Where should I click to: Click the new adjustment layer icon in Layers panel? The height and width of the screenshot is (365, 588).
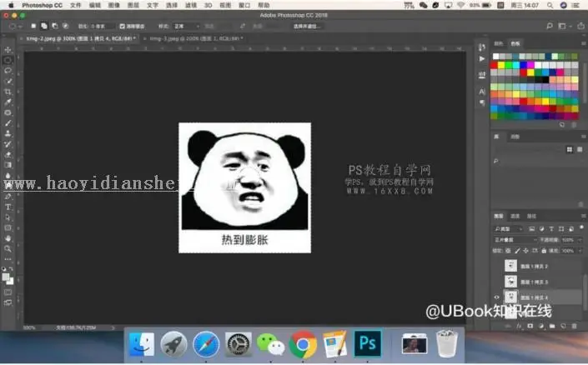[x=541, y=326]
